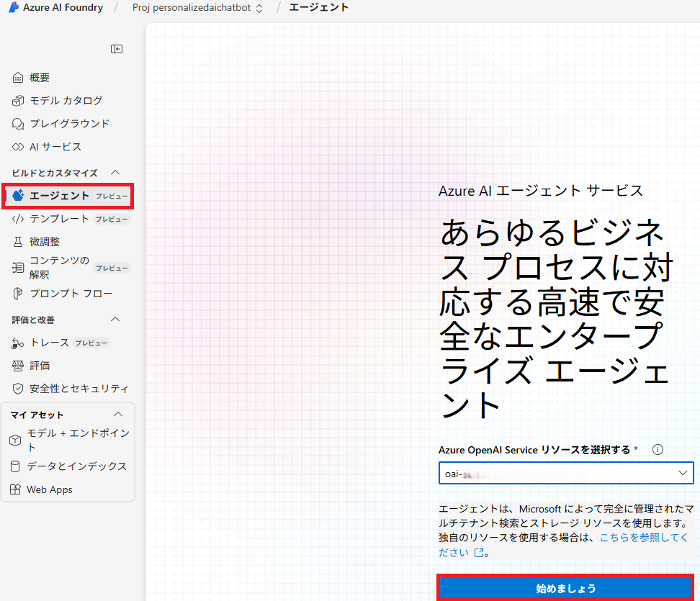700x601 pixels.
Task: Click the 安全性とセキュリティ shield icon
Action: point(18,389)
